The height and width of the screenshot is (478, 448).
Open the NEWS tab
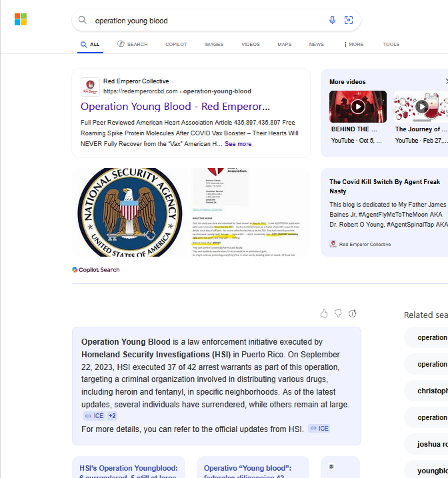click(317, 45)
